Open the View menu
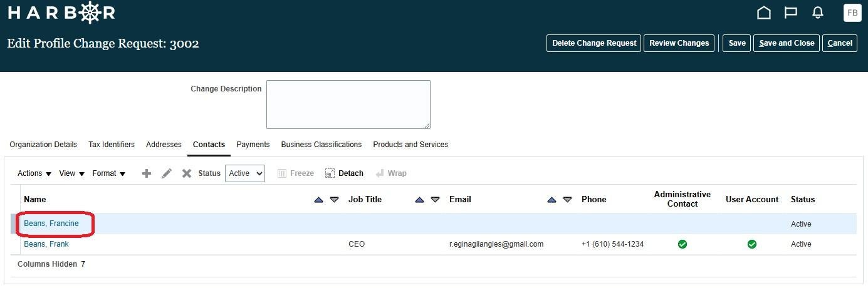This screenshot has height=288, width=868. [x=71, y=173]
